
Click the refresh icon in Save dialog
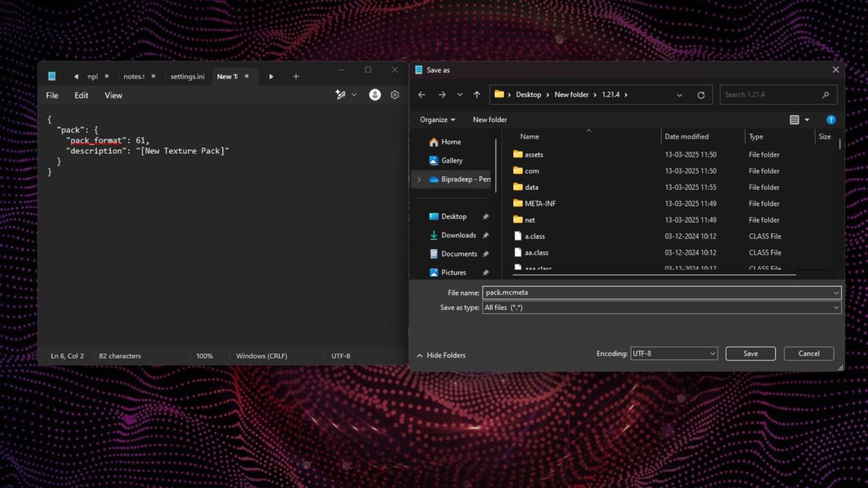click(701, 95)
